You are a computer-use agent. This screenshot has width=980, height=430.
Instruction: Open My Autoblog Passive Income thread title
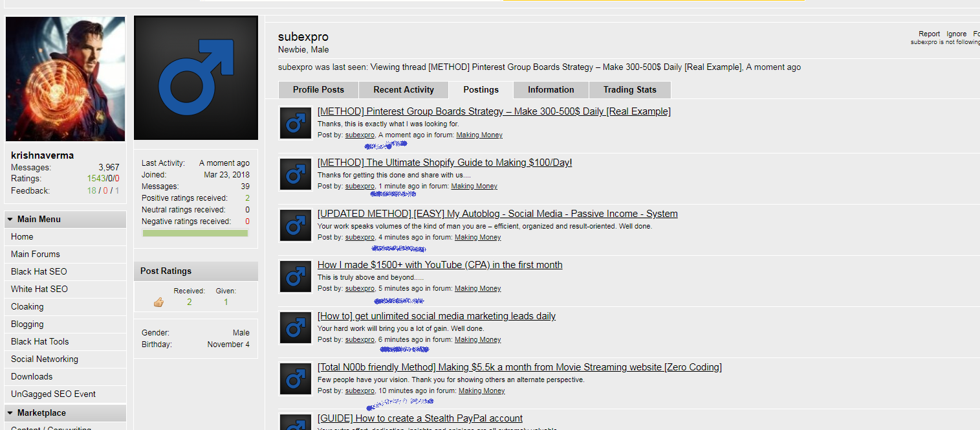[x=497, y=214]
